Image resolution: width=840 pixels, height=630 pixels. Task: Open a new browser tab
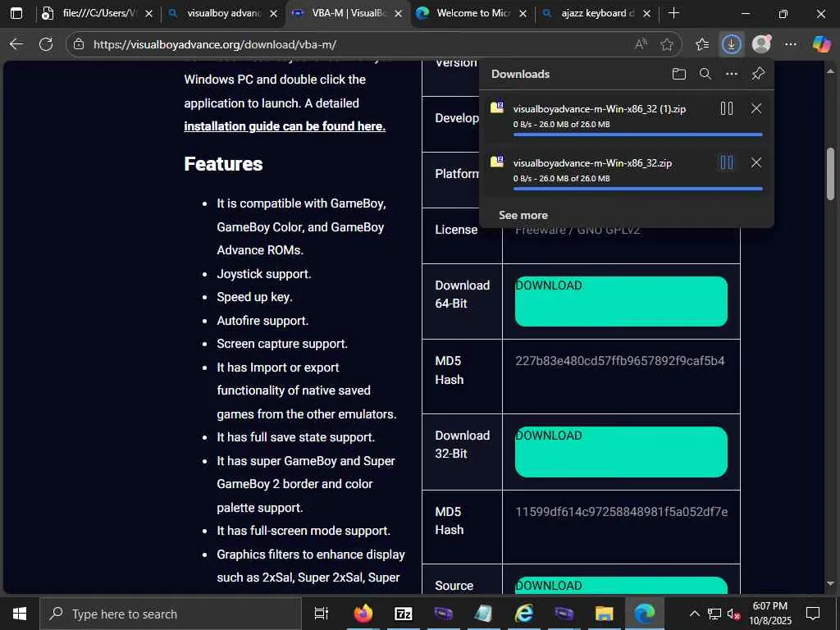674,13
